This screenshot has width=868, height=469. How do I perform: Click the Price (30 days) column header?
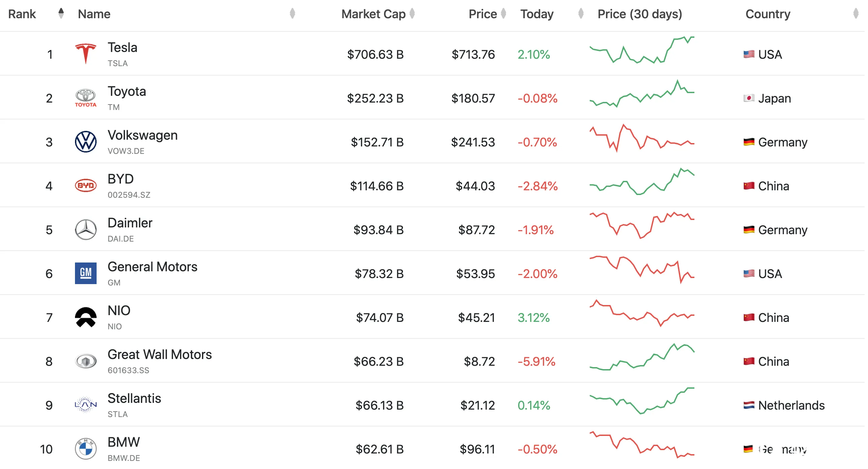[640, 14]
